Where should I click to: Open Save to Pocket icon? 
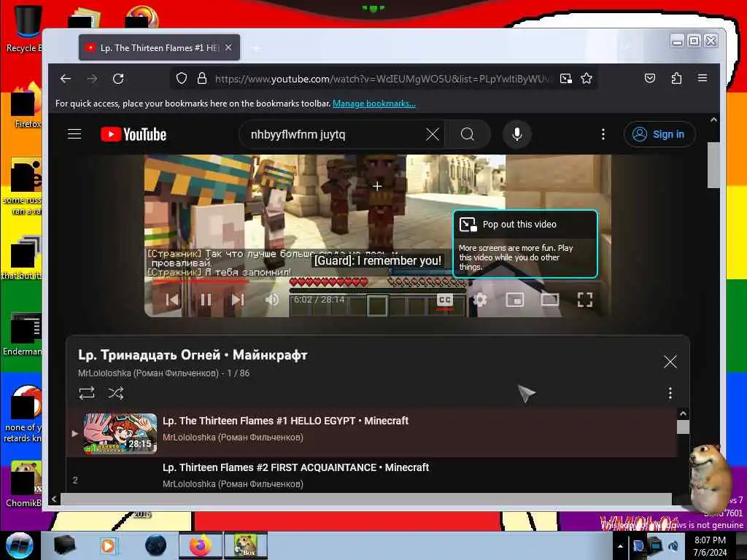tap(650, 78)
